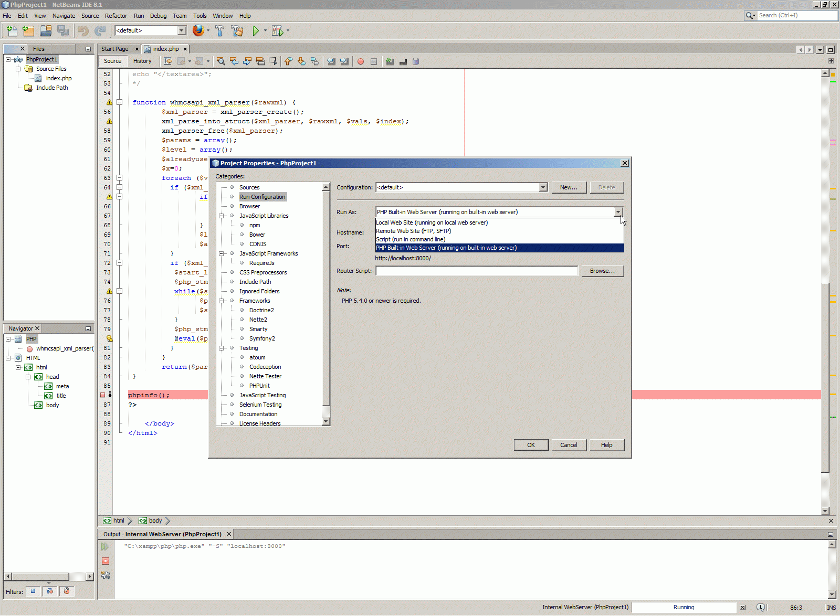The image size is (840, 616).
Task: Choose Local Web Site in Run As list
Action: point(499,222)
